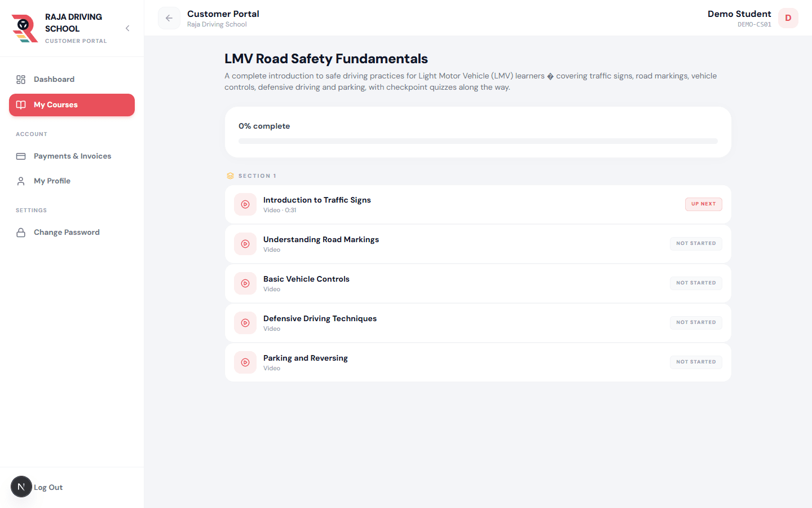The width and height of the screenshot is (812, 508).
Task: Play the Introduction to Traffic Signs video icon
Action: tap(245, 204)
